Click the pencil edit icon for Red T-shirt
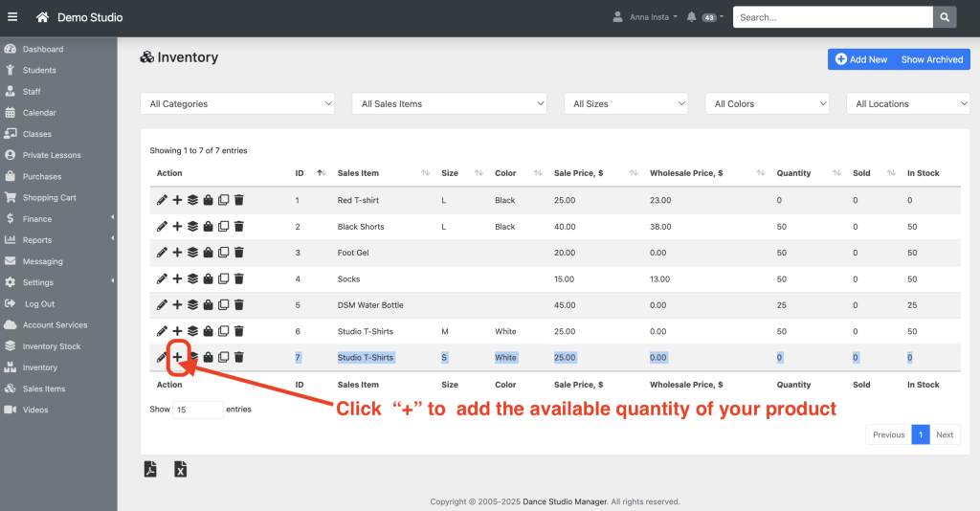The height and width of the screenshot is (511, 980). coord(162,200)
